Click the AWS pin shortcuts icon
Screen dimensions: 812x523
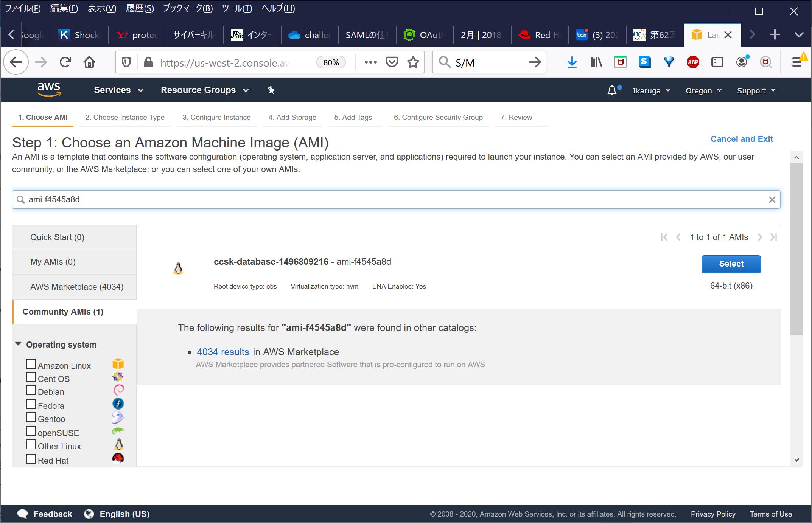(271, 90)
